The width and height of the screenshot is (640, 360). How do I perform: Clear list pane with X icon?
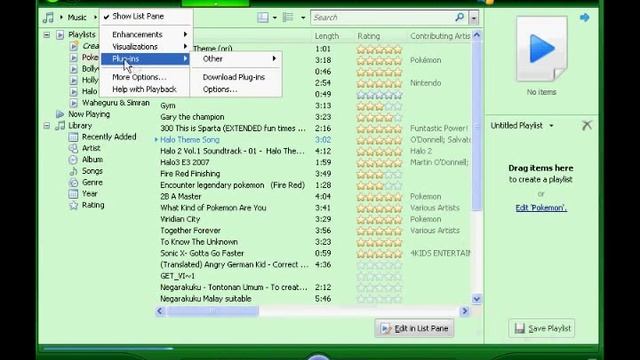pyautogui.click(x=587, y=125)
